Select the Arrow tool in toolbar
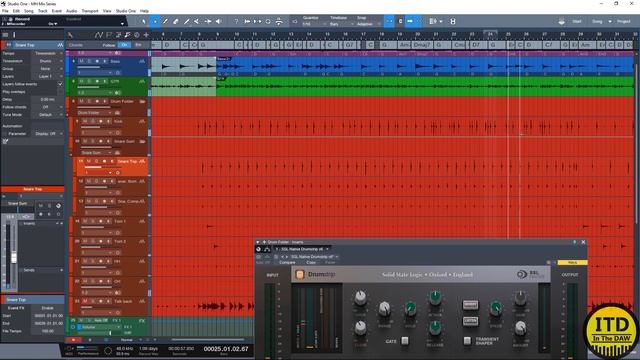 pos(144,21)
